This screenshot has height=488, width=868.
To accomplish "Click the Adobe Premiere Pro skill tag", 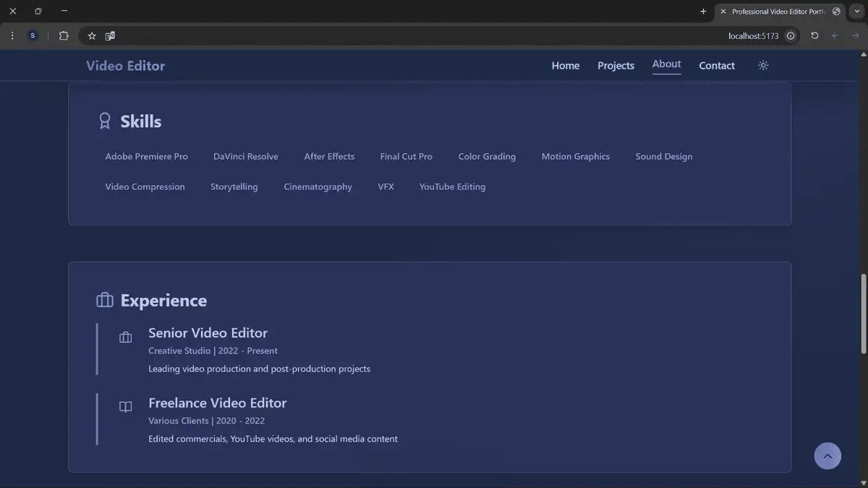I will 147,156.
